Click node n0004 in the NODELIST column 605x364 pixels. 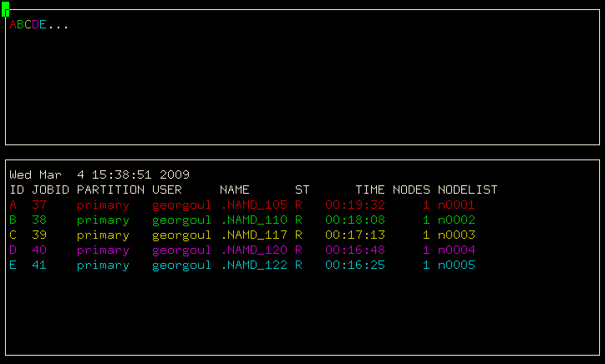(456, 250)
